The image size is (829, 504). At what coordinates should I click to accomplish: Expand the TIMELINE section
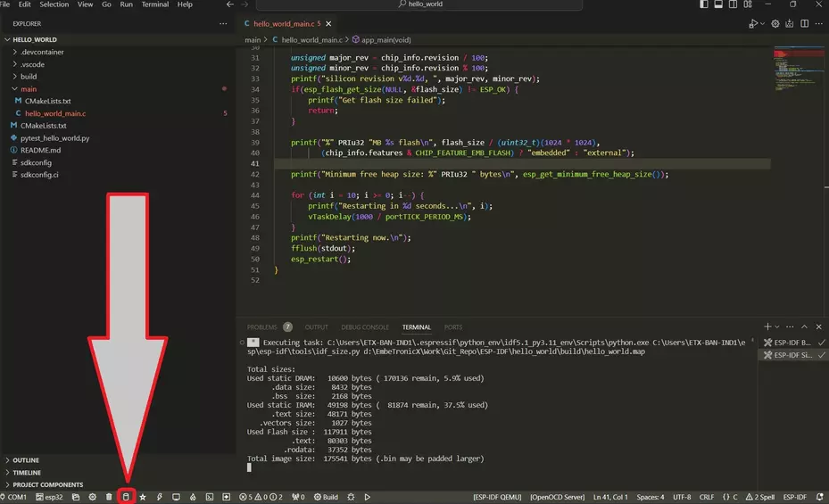[x=27, y=472]
